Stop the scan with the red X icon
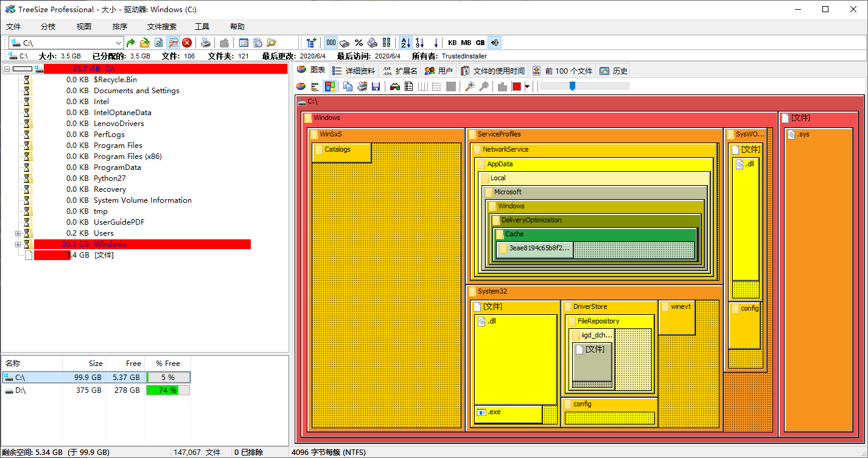Image resolution: width=868 pixels, height=458 pixels. pos(187,43)
